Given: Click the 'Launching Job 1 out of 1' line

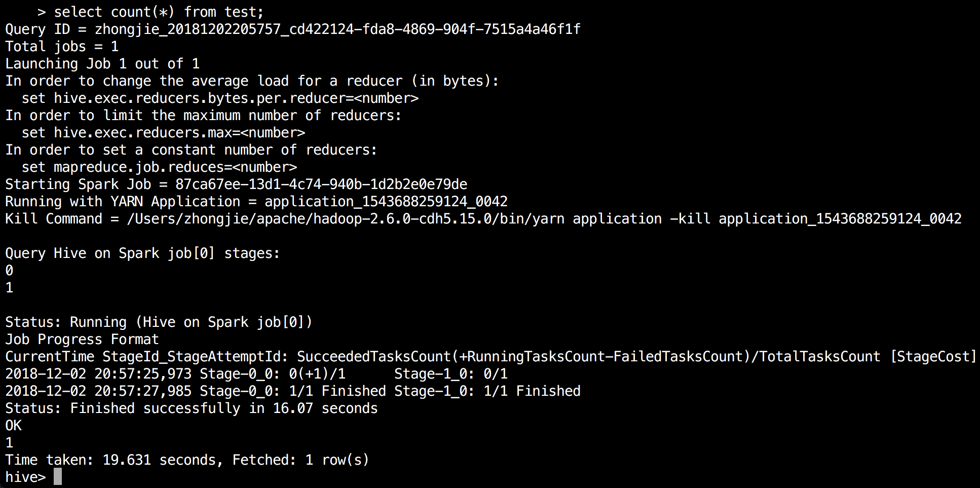Looking at the screenshot, I should [x=102, y=64].
